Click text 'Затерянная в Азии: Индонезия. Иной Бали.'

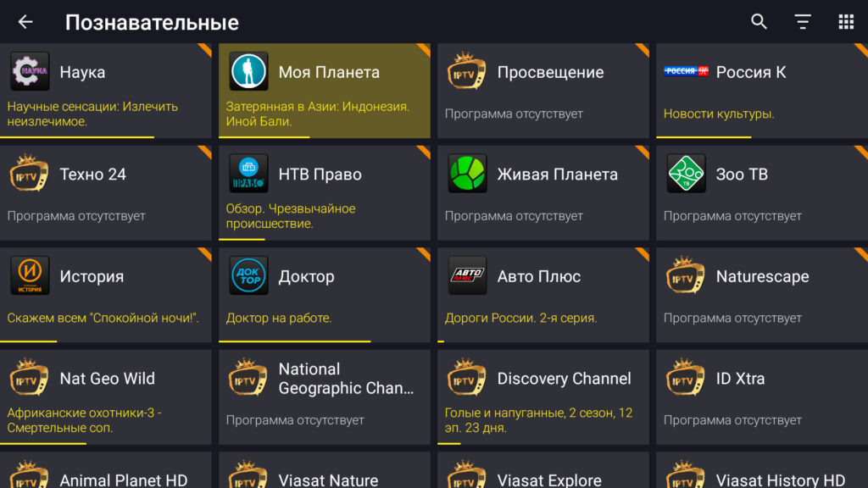pyautogui.click(x=318, y=114)
